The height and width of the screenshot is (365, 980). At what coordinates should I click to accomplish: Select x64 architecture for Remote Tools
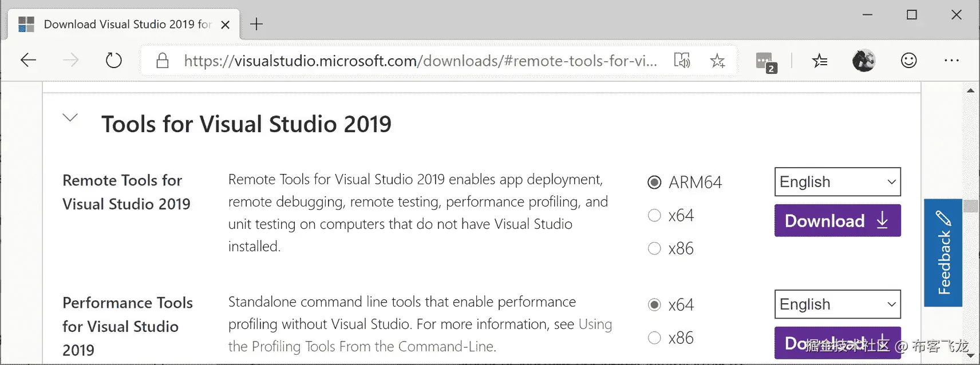coord(654,216)
